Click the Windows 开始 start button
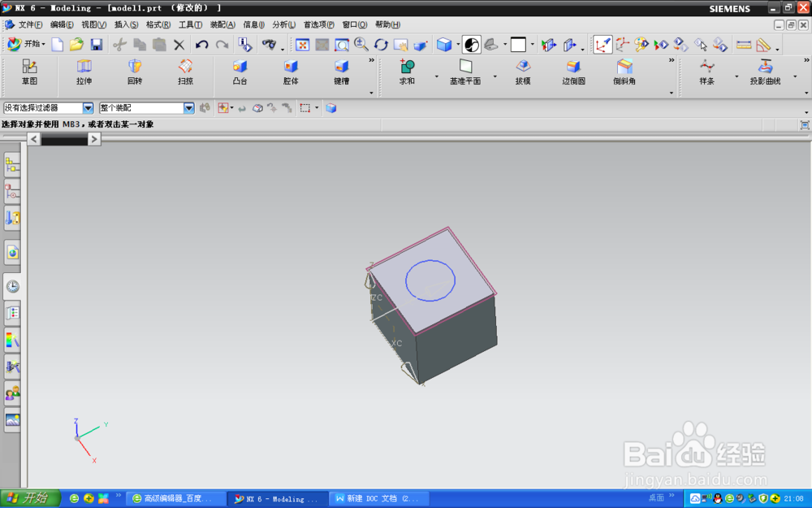The width and height of the screenshot is (812, 508). tap(29, 498)
